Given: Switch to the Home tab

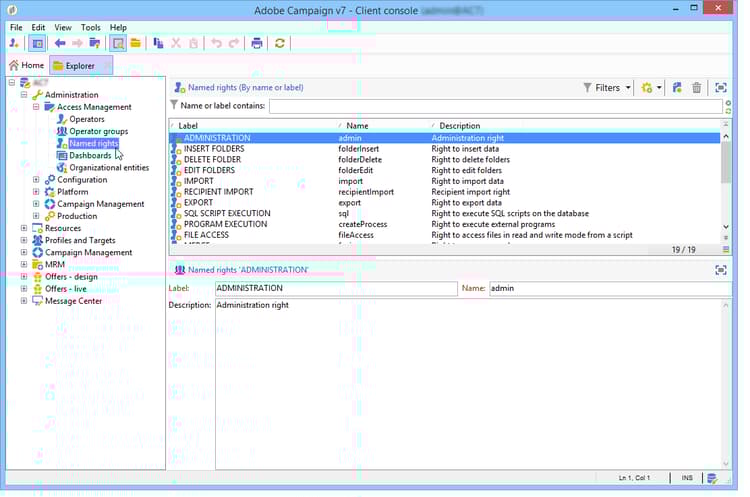Looking at the screenshot, I should pyautogui.click(x=26, y=66).
